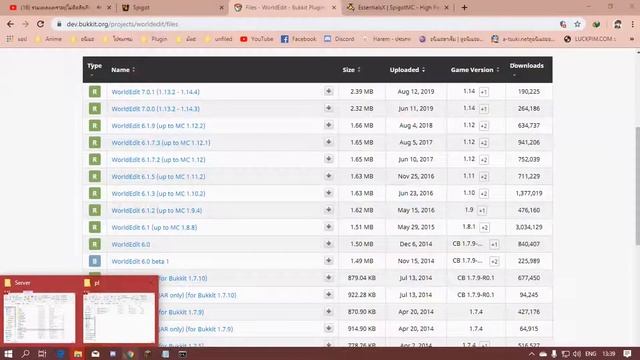
Task: Click the beta type icon for WorldEdit 6.0 beta 1
Action: point(95,261)
